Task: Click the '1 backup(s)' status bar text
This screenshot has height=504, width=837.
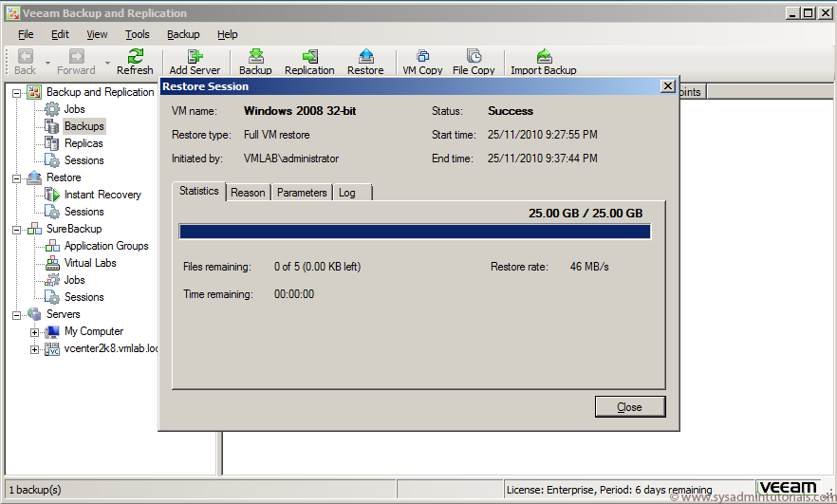Action: [35, 489]
